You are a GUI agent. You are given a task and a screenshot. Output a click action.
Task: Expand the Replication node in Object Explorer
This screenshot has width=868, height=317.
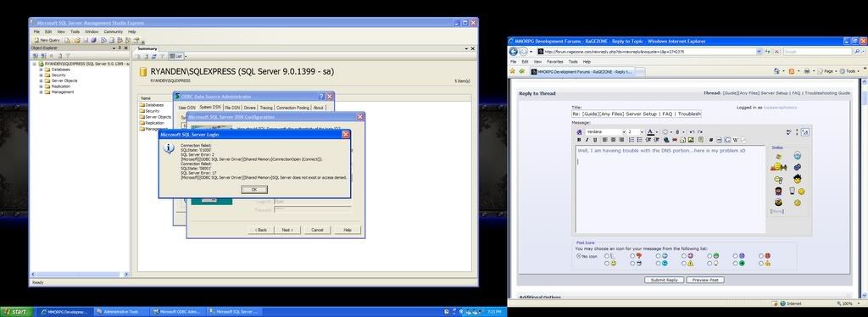pyautogui.click(x=41, y=86)
